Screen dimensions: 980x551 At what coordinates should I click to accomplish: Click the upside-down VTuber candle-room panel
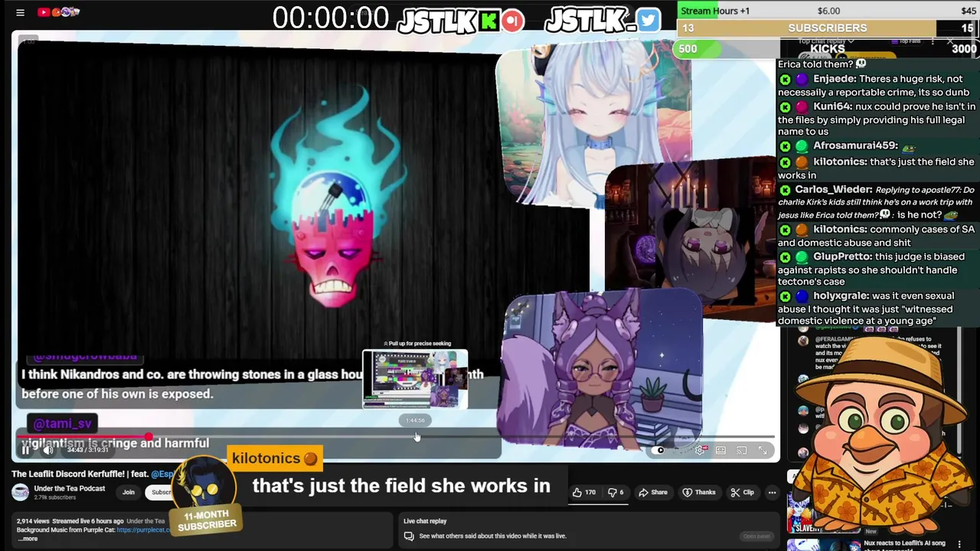[x=689, y=239]
